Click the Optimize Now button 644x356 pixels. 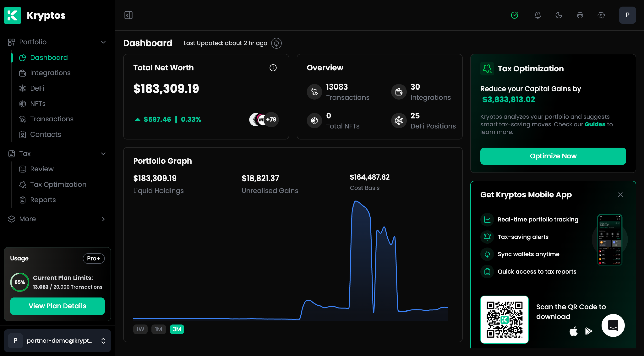[553, 156]
